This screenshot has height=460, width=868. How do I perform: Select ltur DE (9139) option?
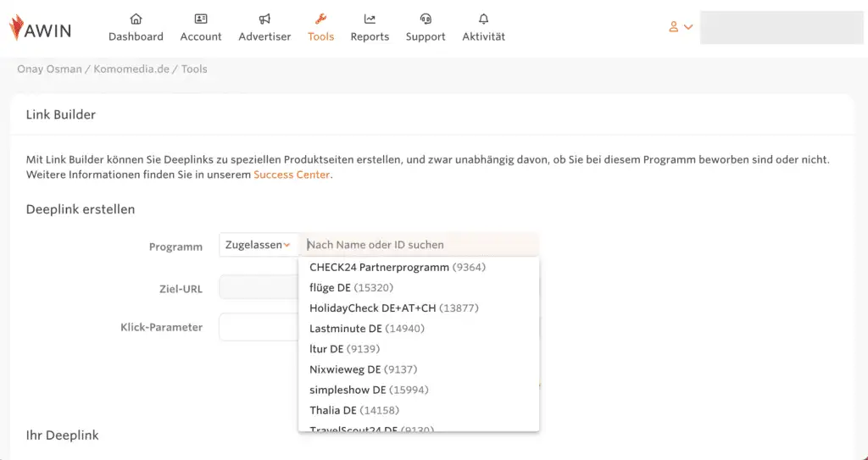pos(419,349)
